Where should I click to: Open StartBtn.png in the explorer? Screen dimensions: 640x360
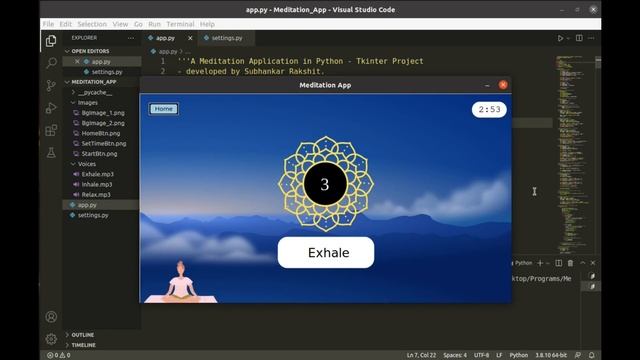(99, 153)
